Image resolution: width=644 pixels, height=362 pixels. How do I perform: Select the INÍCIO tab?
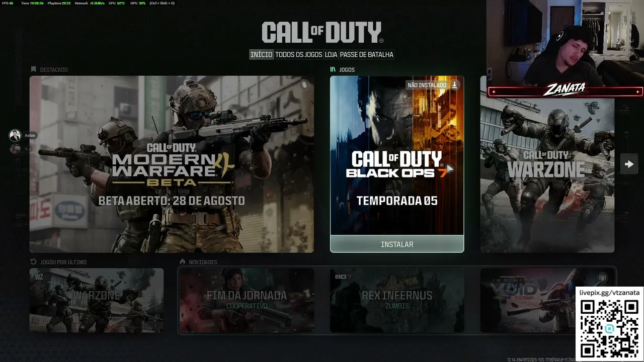click(261, 54)
